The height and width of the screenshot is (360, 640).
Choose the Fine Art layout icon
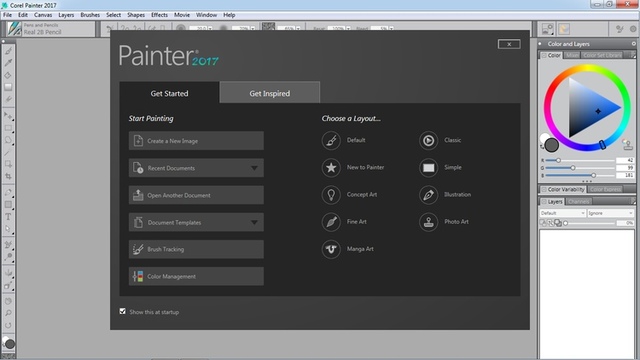331,222
